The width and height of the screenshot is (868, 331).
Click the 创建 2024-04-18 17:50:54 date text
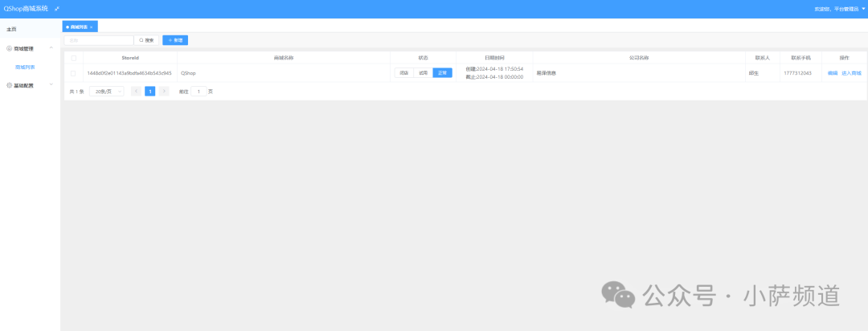click(494, 69)
